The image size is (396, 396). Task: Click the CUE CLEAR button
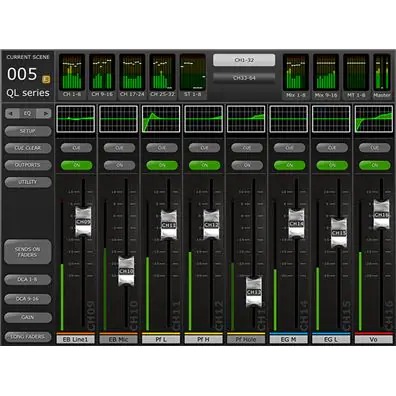[28, 148]
